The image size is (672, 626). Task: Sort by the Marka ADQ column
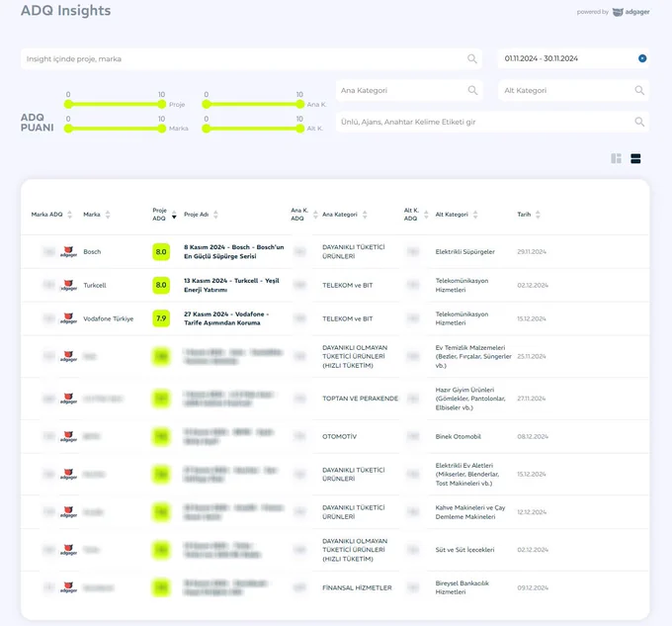point(69,215)
